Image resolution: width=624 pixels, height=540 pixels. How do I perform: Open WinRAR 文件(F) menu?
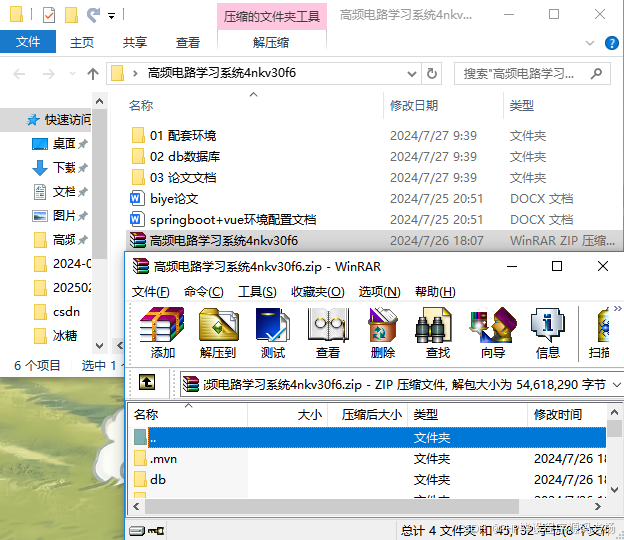coord(150,292)
